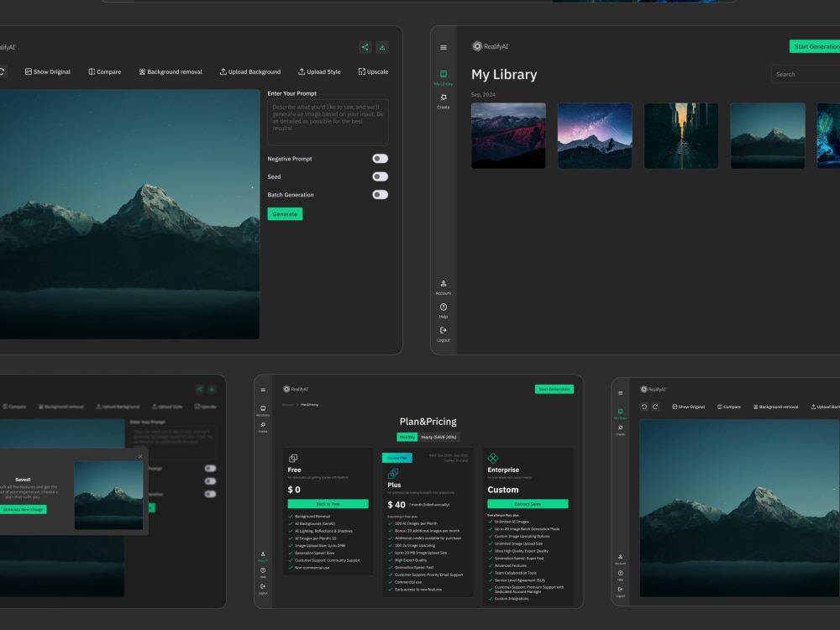Toggle the Seed switch
The width and height of the screenshot is (840, 630).
click(x=381, y=176)
